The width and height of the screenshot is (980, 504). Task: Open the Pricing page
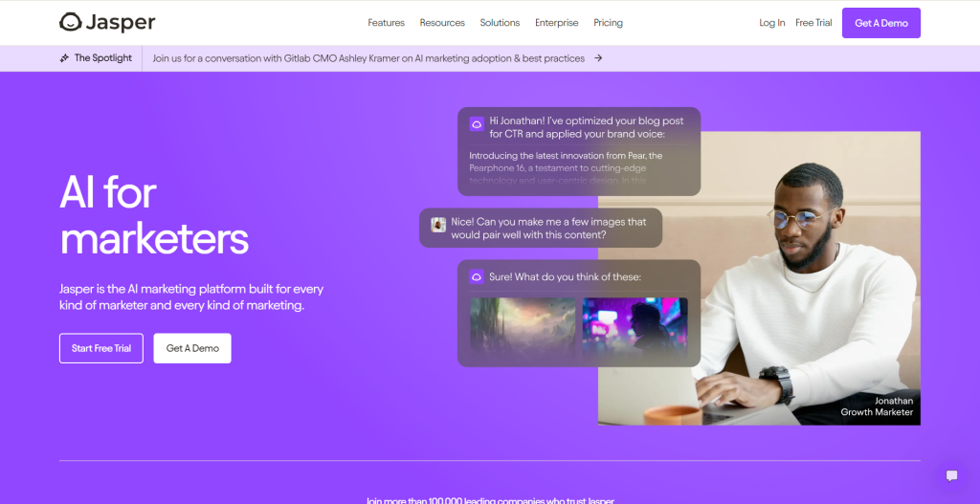point(608,23)
